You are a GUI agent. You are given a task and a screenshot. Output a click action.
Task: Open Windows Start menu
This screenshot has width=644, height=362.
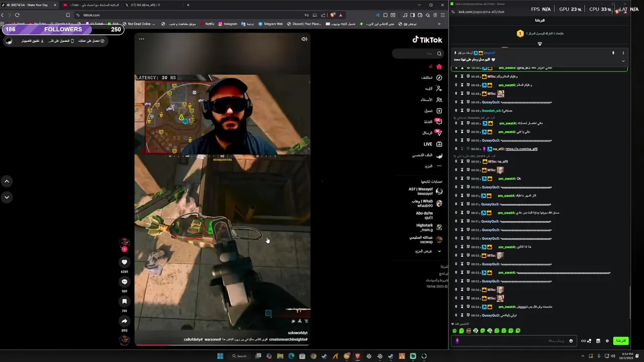[x=220, y=356]
